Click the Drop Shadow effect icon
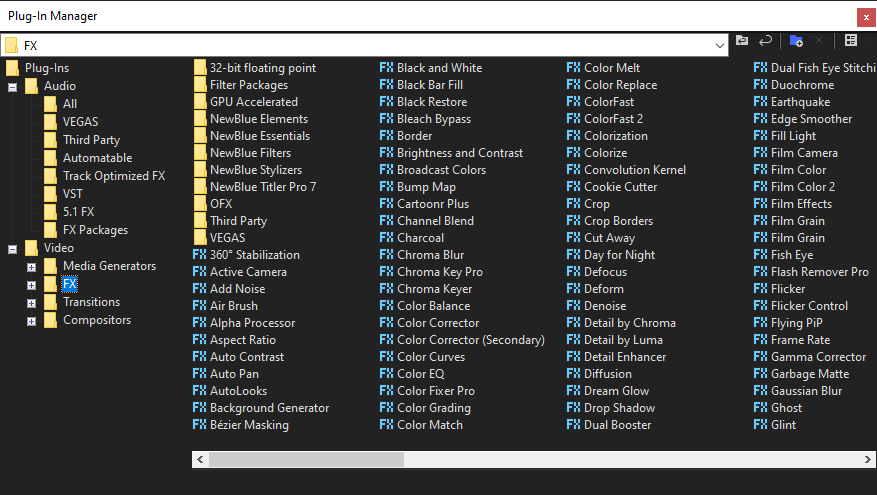Image resolution: width=877 pixels, height=495 pixels. (x=574, y=408)
